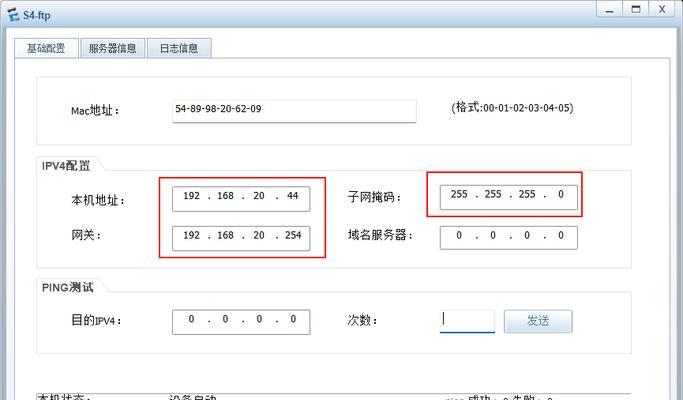Viewport: 683px width, 400px height.
Task: Click the 网关 gateway address field
Action: point(241,238)
